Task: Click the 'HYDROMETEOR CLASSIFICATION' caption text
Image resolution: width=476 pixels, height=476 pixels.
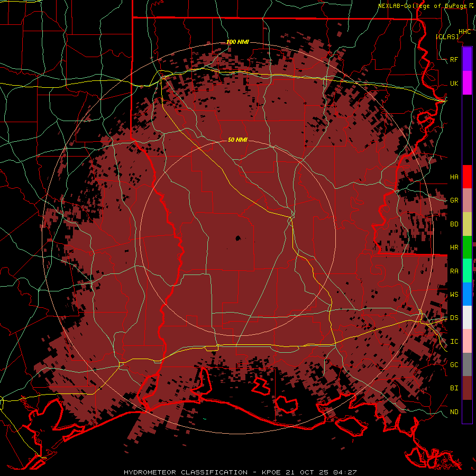Action: click(186, 472)
